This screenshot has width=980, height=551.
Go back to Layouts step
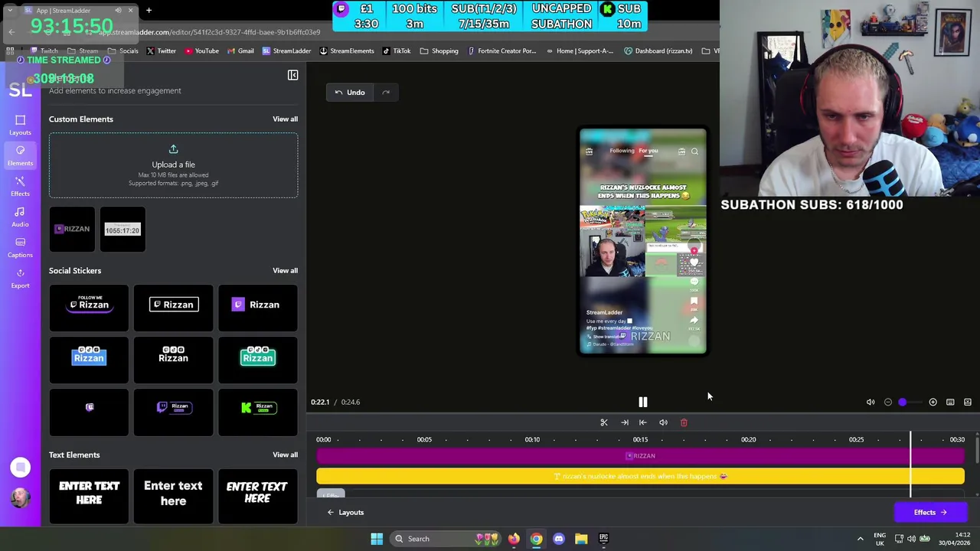pyautogui.click(x=345, y=513)
